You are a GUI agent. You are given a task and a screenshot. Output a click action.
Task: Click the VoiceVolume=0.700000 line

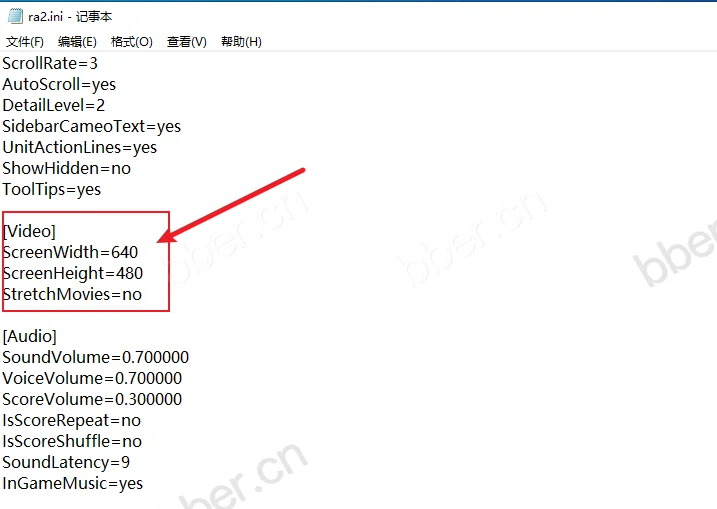[92, 379]
